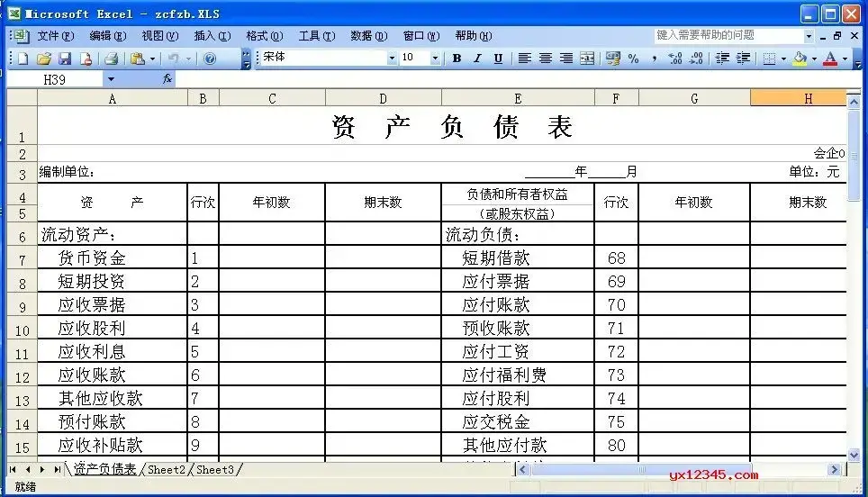Open the 格式(O) menu
This screenshot has width=868, height=497.
tap(265, 36)
